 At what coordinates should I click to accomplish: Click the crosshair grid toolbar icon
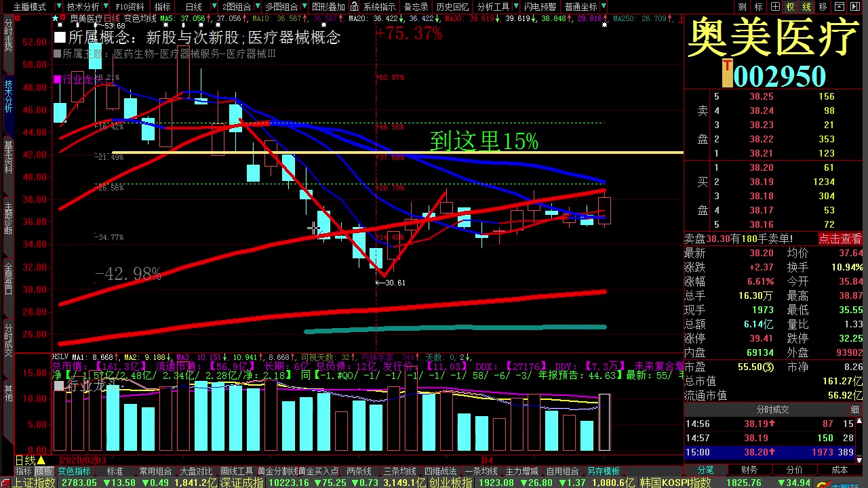point(774,7)
